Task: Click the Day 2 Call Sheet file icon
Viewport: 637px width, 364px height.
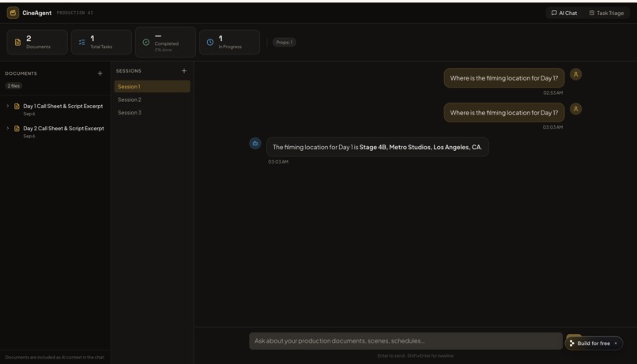Action: (x=17, y=129)
